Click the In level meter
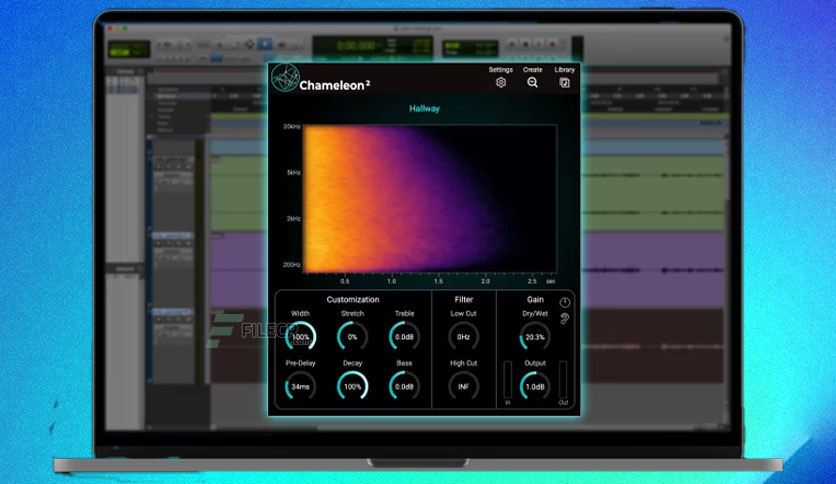The image size is (836, 484). point(508,380)
